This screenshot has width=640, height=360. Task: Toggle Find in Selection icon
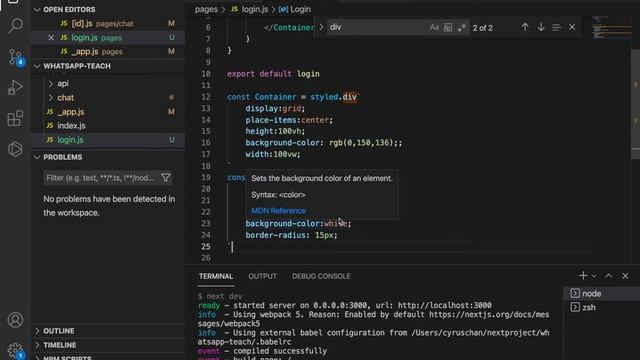click(556, 27)
